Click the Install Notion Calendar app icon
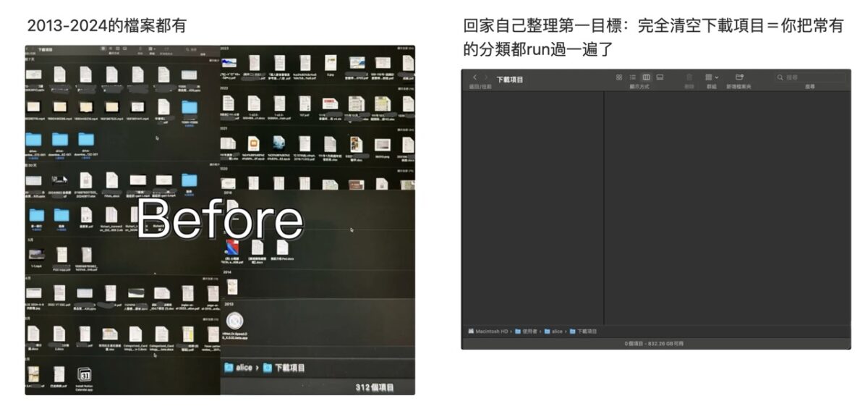Image resolution: width=868 pixels, height=417 pixels. pyautogui.click(x=84, y=375)
